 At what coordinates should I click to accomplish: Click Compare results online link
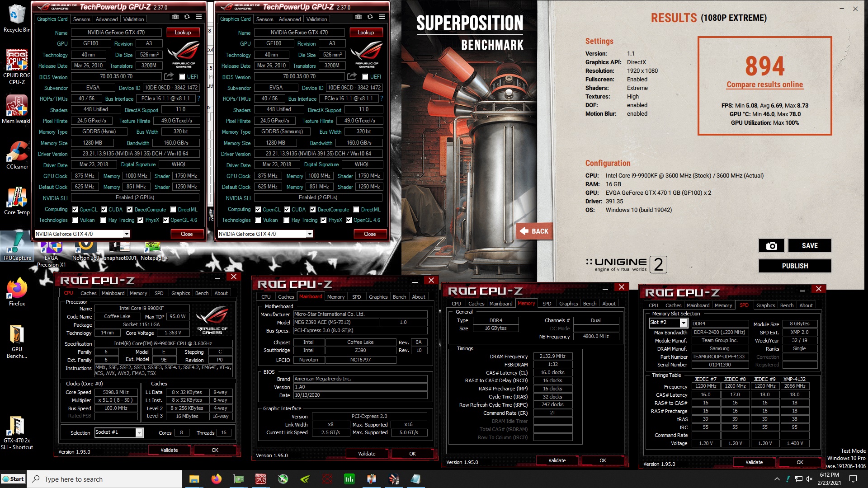(764, 84)
